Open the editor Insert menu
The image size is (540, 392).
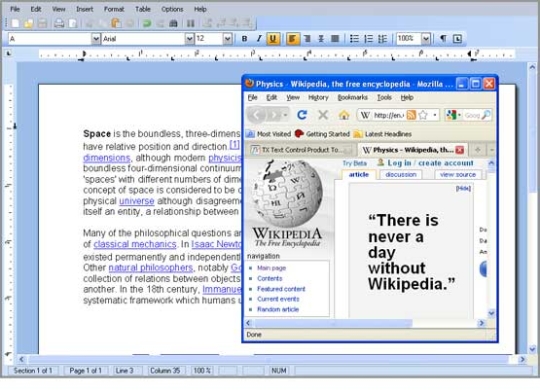point(84,9)
